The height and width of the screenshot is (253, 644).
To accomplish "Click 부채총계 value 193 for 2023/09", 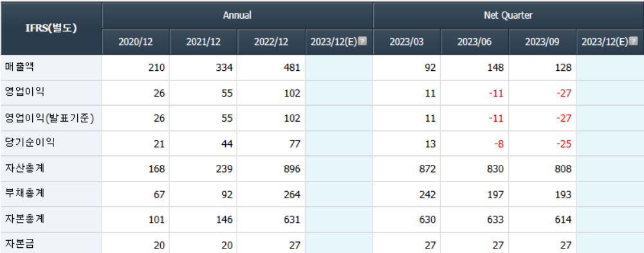I will [563, 194].
